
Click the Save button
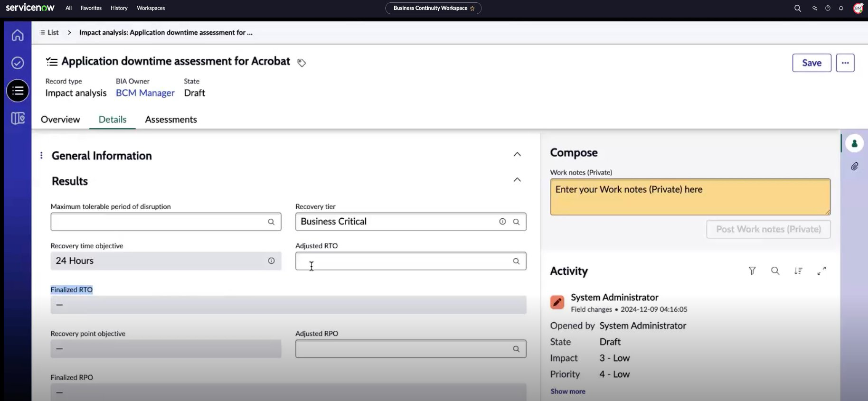tap(811, 63)
